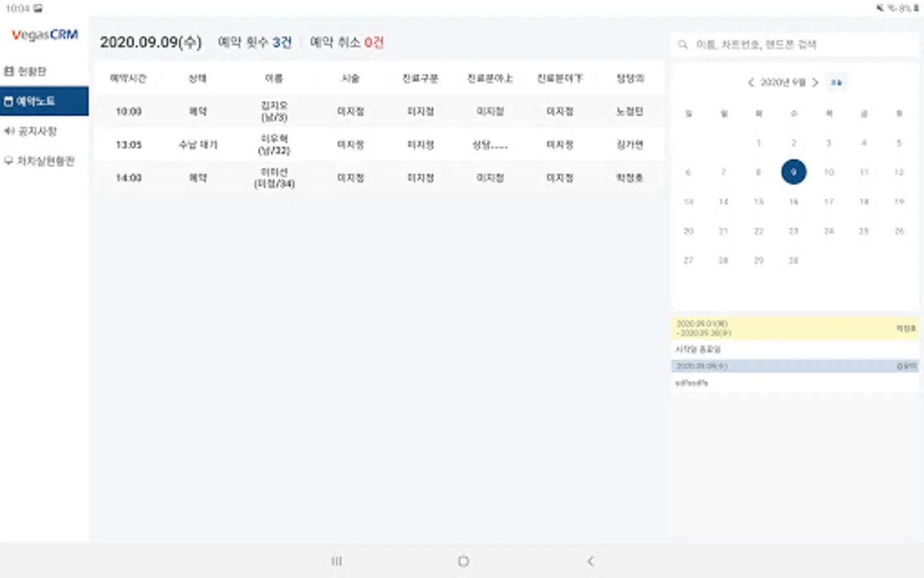Open the yellow note dated 2020.09.01 to 09.30
This screenshot has width=924, height=578.
pyautogui.click(x=795, y=328)
